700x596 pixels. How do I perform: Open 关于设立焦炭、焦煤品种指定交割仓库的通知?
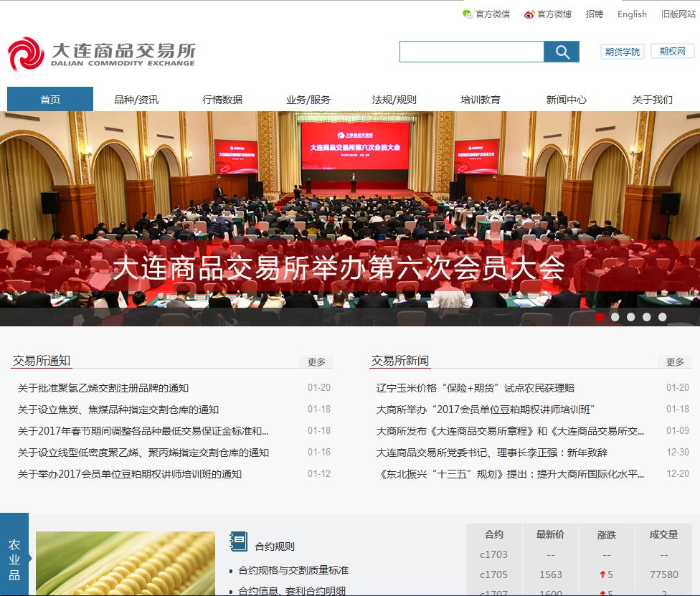tap(118, 410)
